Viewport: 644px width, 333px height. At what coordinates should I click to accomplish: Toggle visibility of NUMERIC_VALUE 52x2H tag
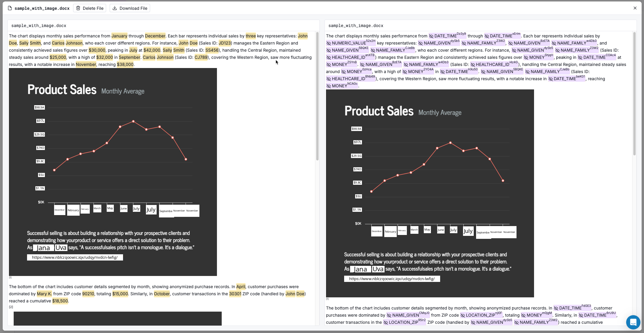[x=329, y=43]
